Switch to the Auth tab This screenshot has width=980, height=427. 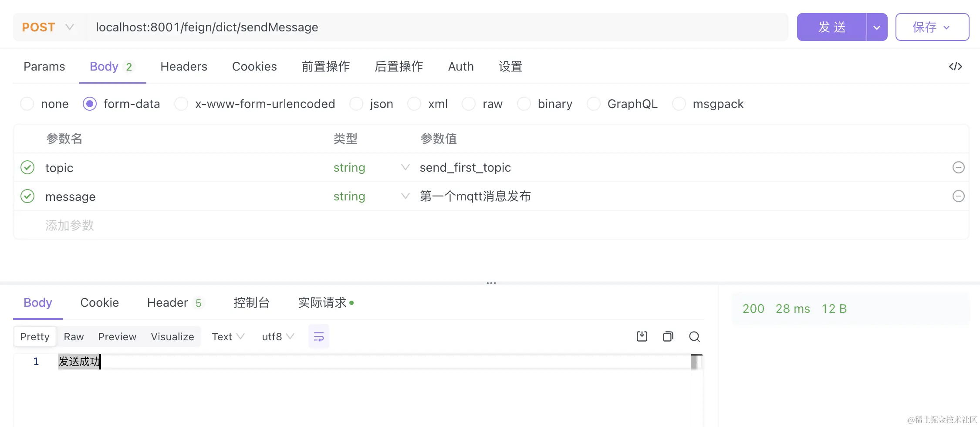(461, 66)
